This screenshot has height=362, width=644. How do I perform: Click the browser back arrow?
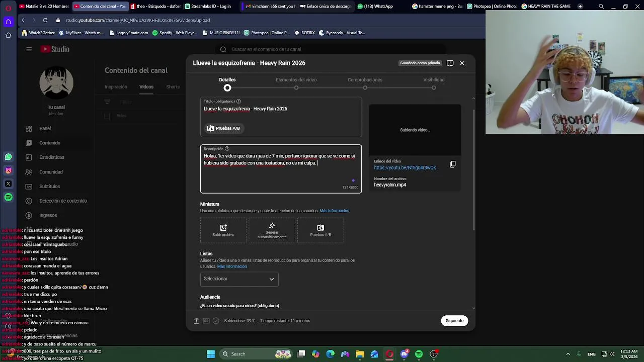click(x=23, y=20)
